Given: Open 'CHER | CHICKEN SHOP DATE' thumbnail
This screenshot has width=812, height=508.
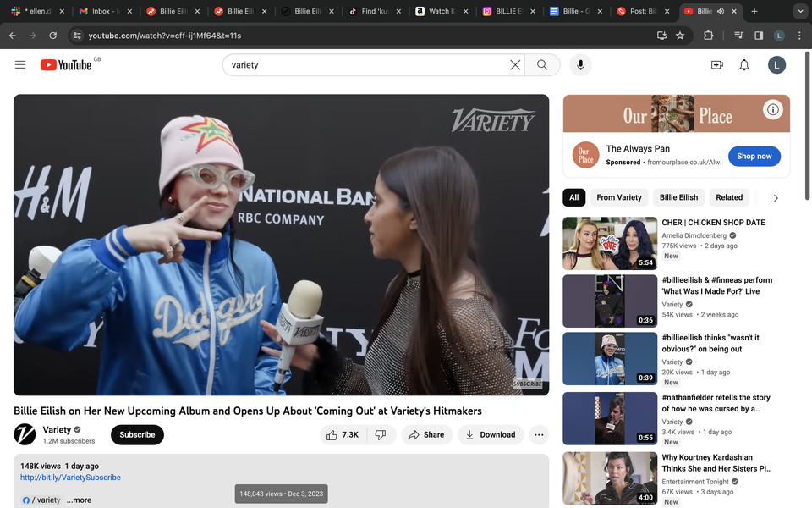Looking at the screenshot, I should coord(610,243).
